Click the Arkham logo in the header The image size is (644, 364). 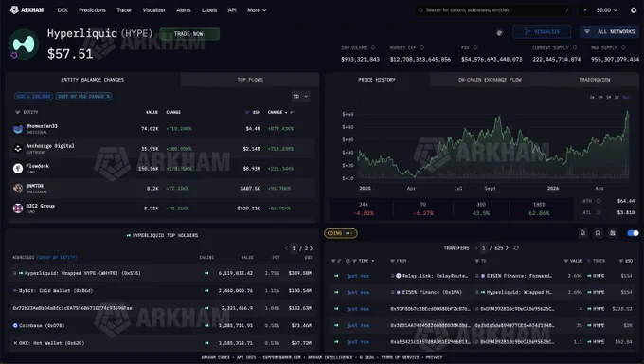click(27, 9)
